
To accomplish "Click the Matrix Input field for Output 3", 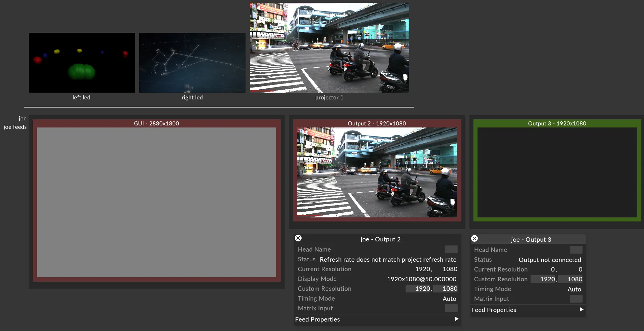I will [576, 299].
